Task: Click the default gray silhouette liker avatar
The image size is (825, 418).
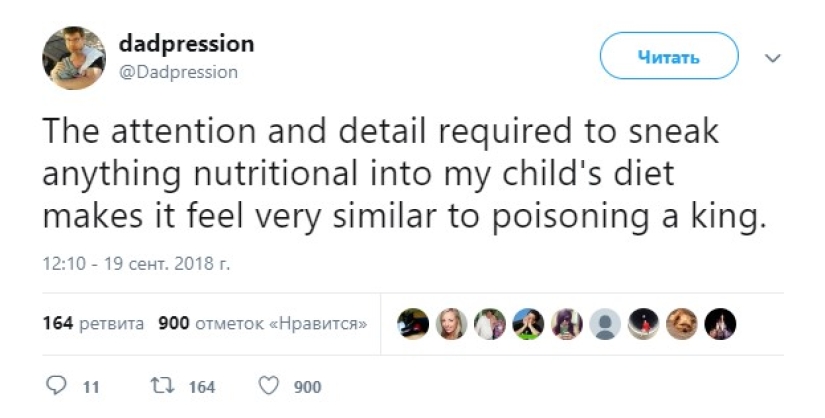Action: coord(603,324)
